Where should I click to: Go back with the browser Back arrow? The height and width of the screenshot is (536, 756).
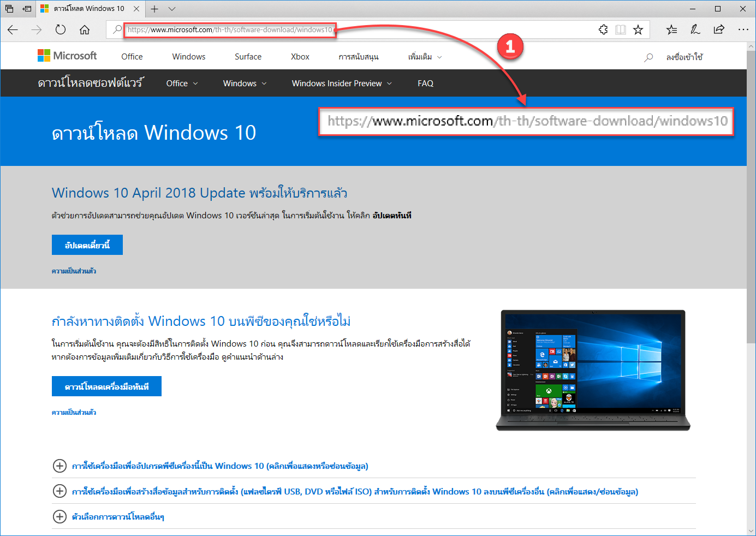pyautogui.click(x=13, y=30)
